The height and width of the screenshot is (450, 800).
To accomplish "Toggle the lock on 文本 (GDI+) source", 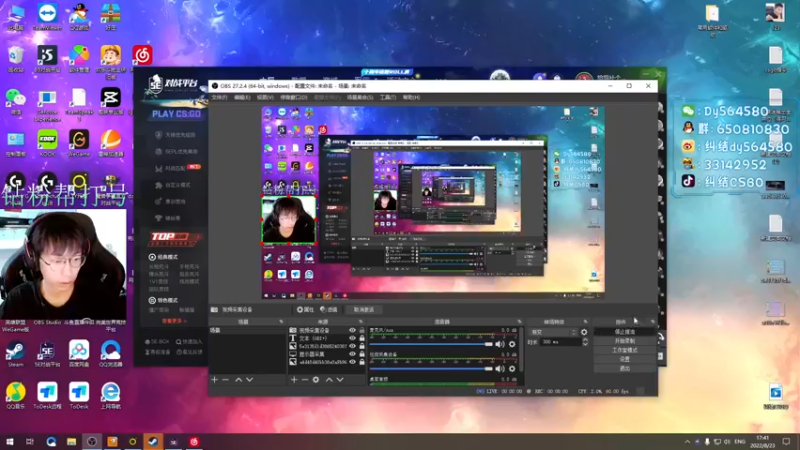I will coord(362,338).
